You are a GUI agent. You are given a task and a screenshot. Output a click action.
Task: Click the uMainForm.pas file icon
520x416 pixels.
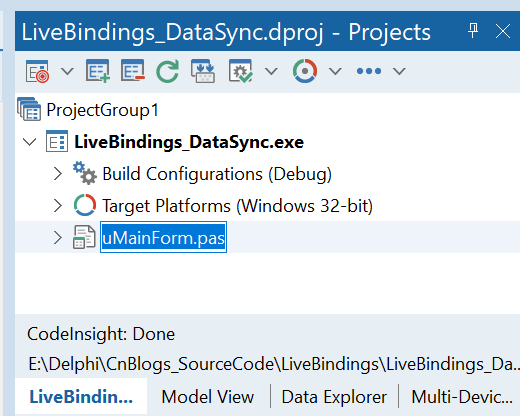84,237
